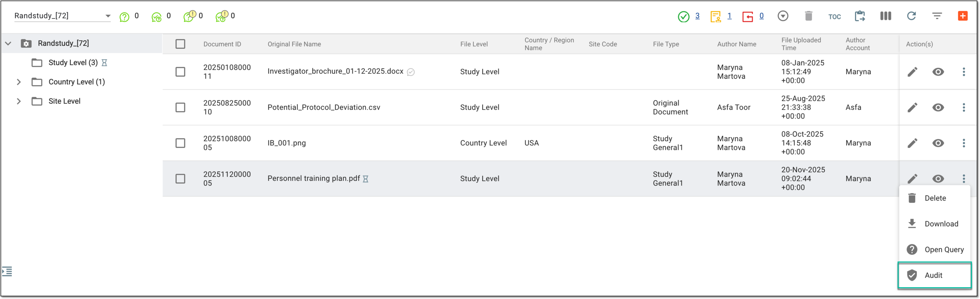Choose Audit from the context menu

point(935,275)
